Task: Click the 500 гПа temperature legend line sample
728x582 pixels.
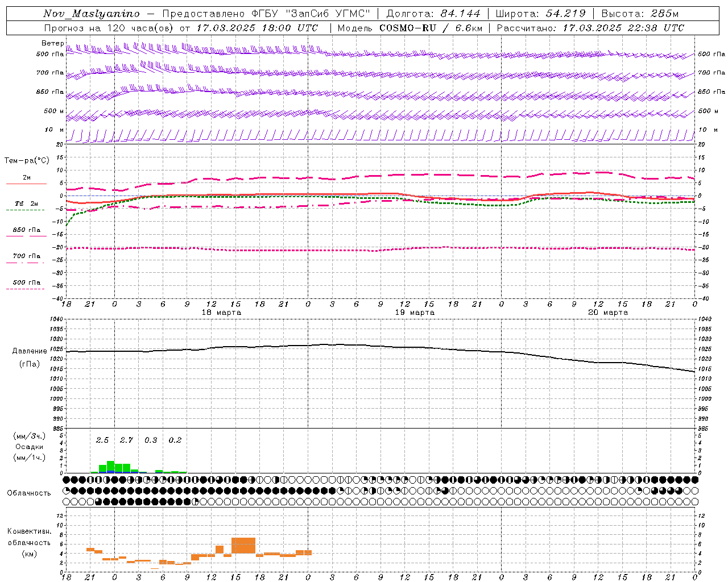Action: click(25, 289)
